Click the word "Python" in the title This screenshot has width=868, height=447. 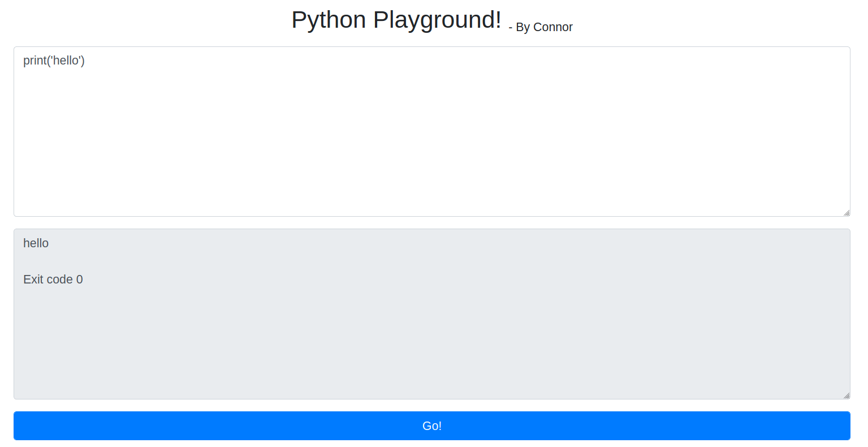click(x=329, y=20)
